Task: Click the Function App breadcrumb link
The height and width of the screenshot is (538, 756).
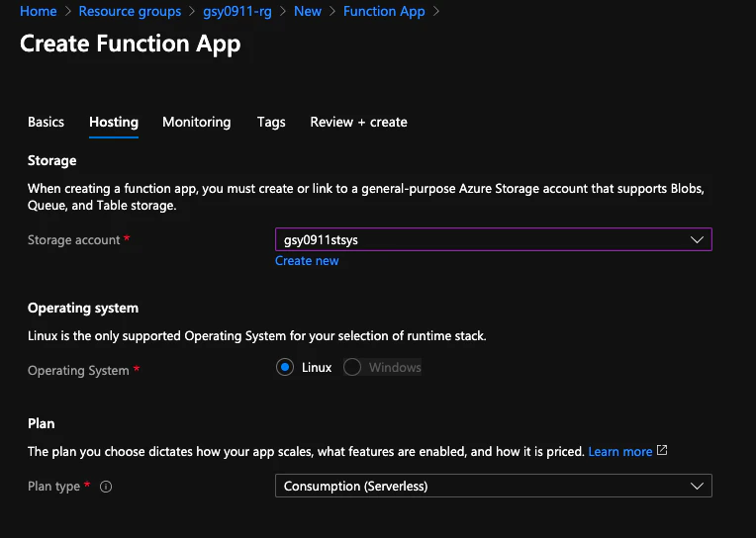Action: tap(384, 11)
